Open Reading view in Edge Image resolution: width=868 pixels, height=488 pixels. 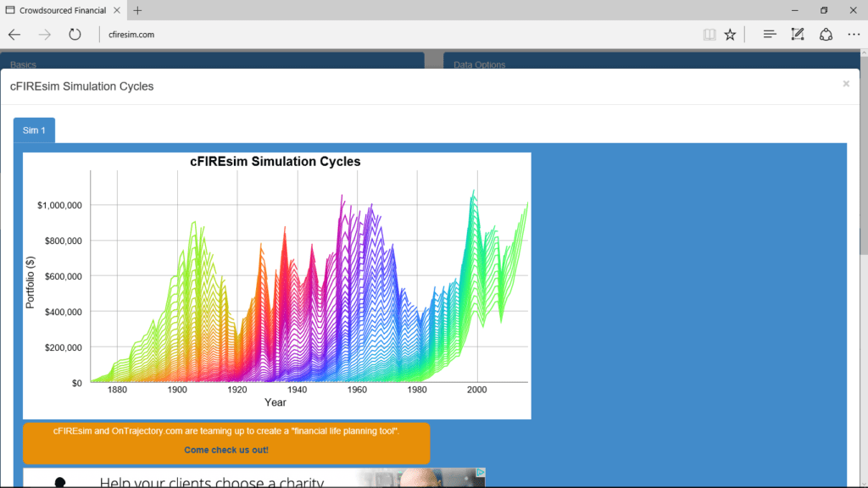[709, 34]
